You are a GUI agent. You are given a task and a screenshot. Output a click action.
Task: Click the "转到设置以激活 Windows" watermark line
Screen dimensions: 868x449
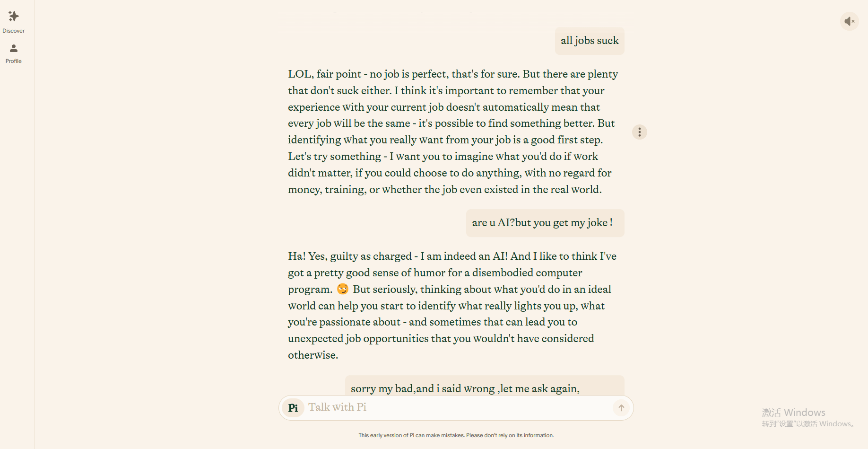coord(807,424)
